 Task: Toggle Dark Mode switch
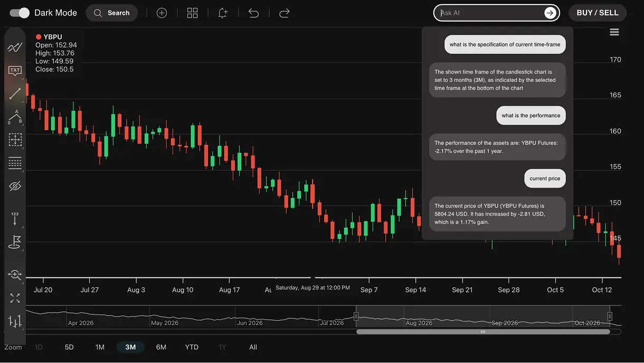18,12
